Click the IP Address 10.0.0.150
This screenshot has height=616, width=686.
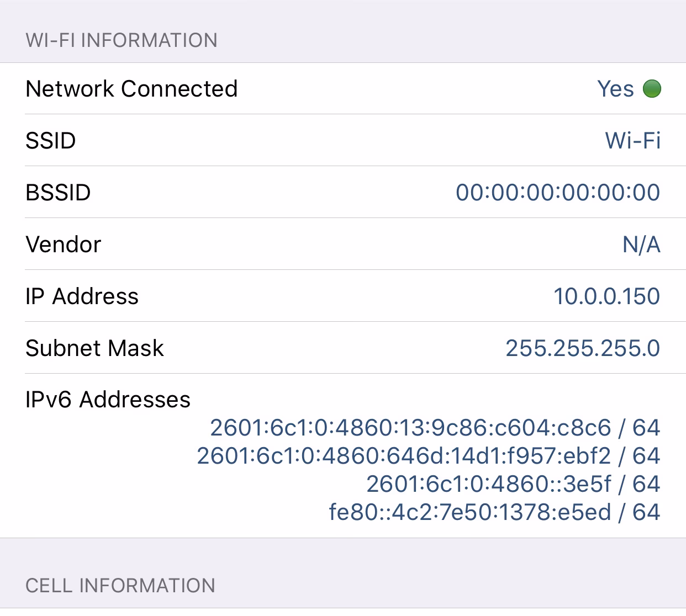click(x=608, y=296)
